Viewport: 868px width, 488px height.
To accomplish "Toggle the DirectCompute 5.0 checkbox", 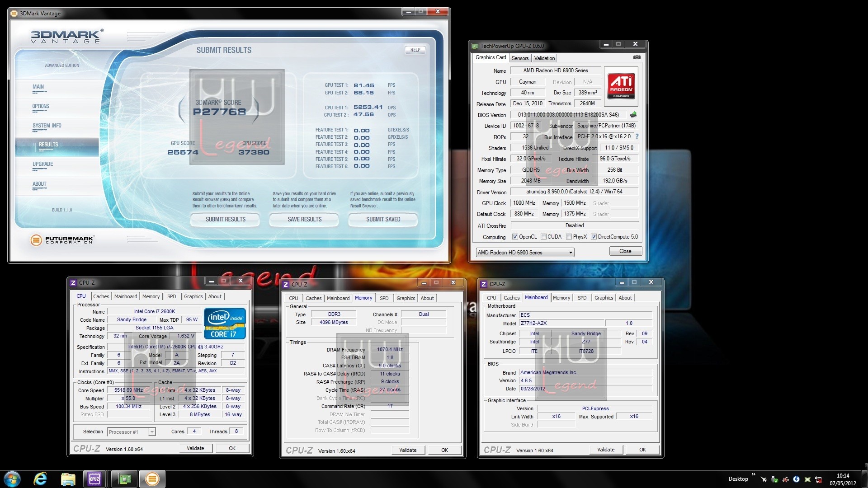I will point(594,237).
